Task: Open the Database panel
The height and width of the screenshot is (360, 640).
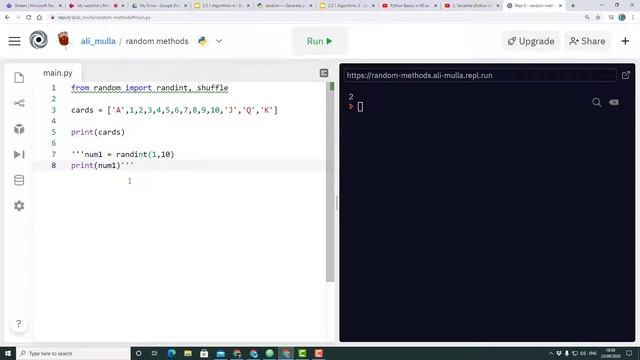Action: click(19, 180)
